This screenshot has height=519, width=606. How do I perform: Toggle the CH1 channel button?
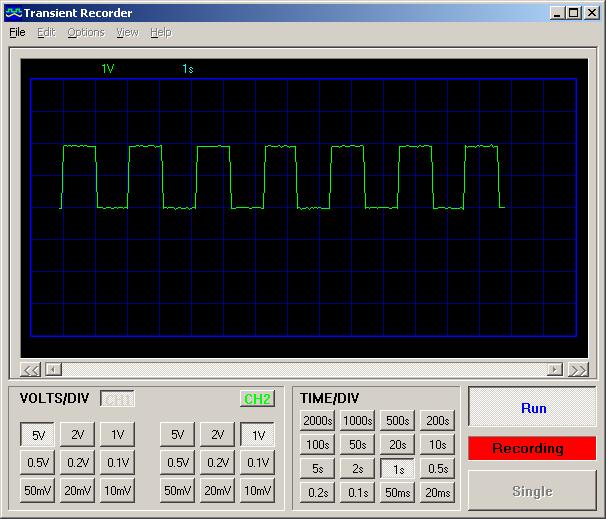(x=117, y=399)
